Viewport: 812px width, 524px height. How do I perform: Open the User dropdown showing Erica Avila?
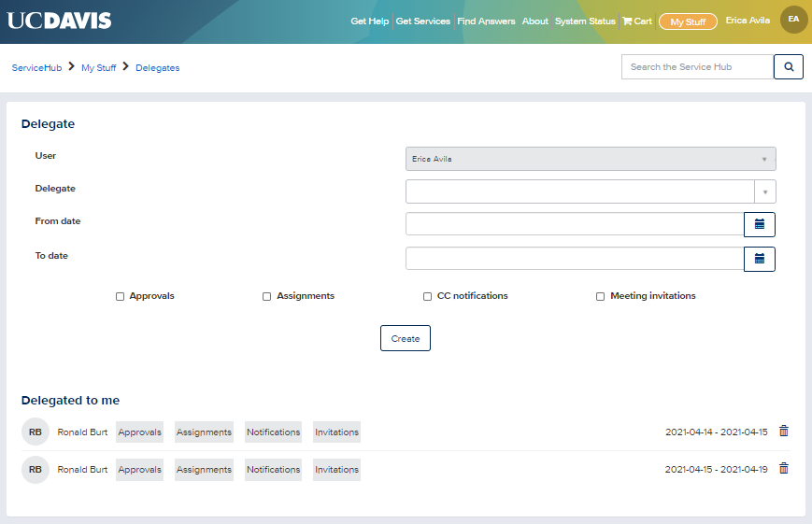590,159
